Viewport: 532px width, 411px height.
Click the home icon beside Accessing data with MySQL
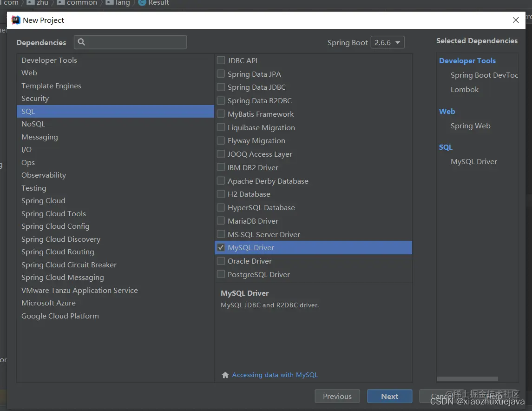[225, 375]
